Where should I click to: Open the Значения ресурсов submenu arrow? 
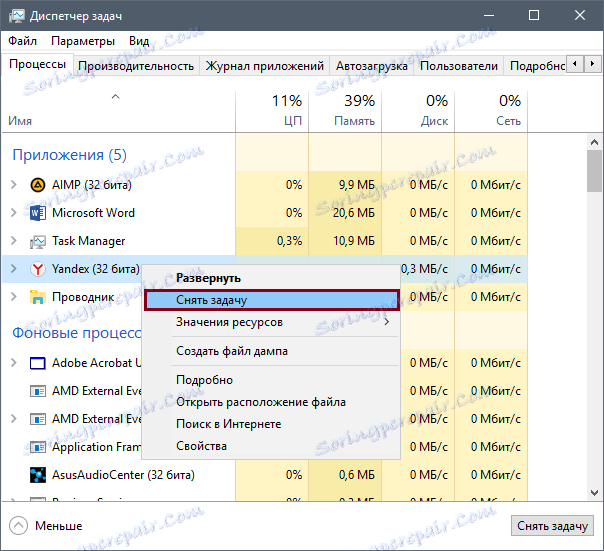(x=387, y=322)
